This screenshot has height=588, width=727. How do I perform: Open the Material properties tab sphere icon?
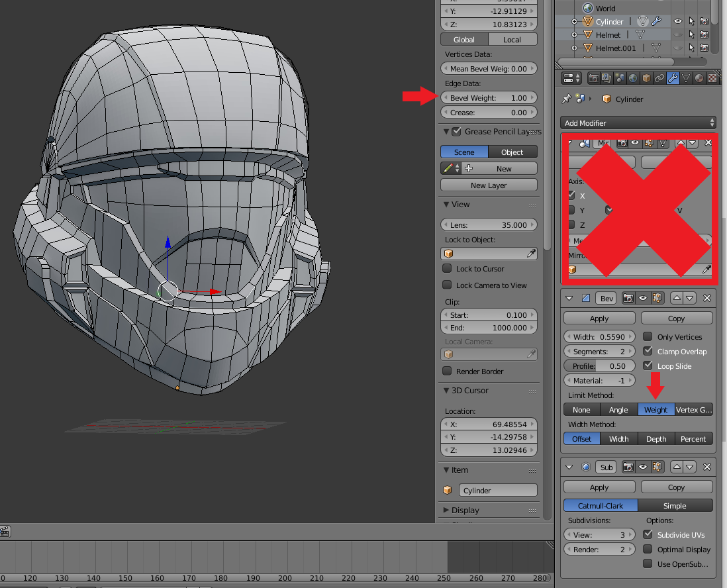[699, 78]
